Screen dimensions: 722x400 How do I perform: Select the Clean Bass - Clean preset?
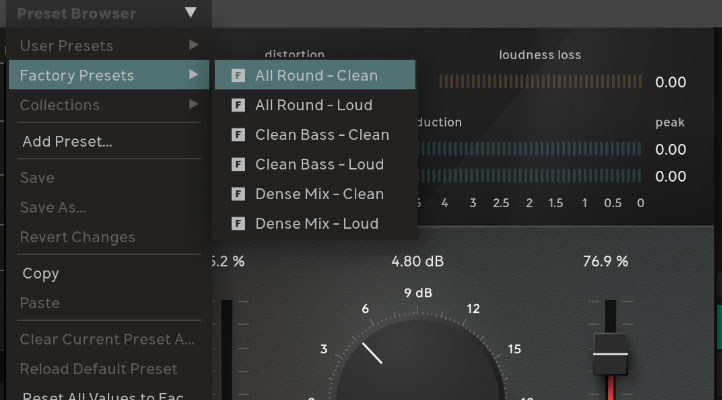click(x=315, y=134)
